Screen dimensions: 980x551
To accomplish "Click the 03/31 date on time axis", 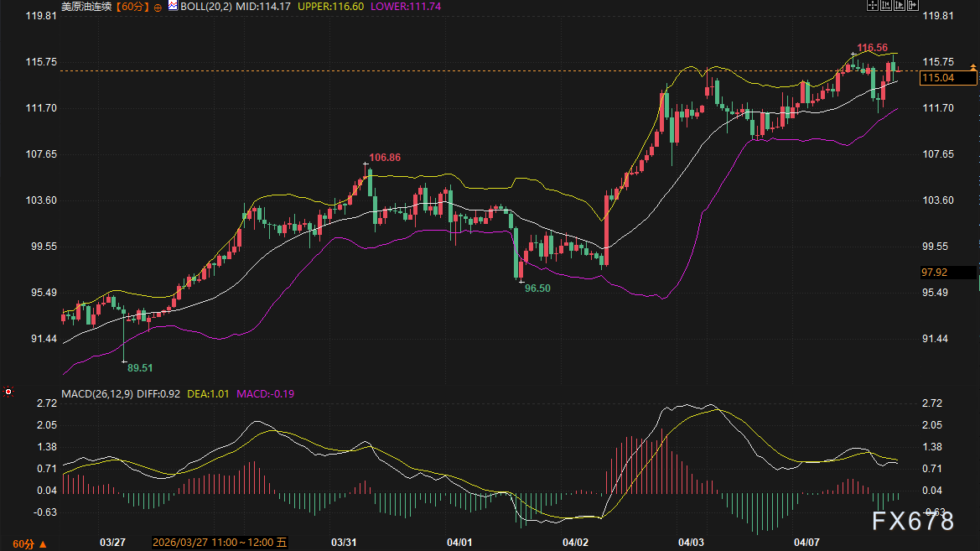I will coord(345,543).
